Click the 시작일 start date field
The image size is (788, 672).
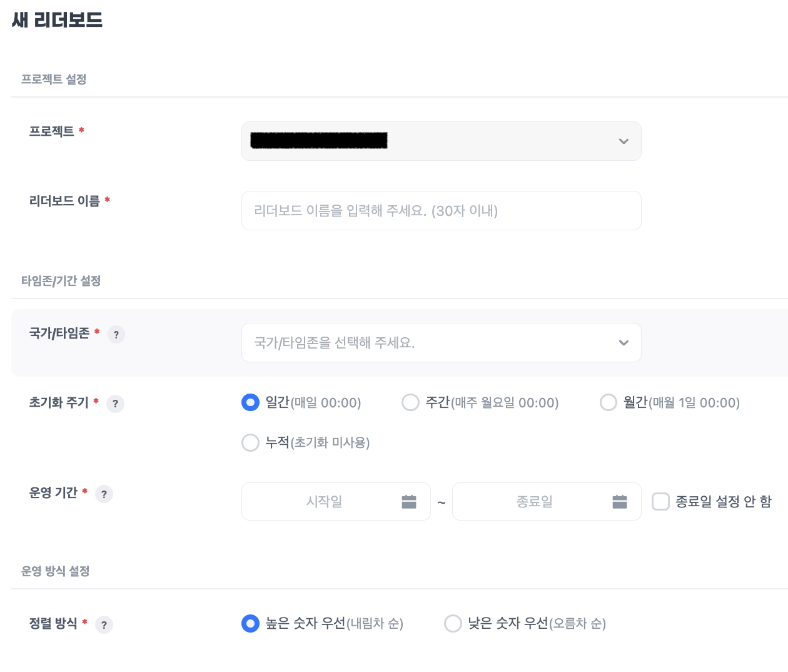click(x=324, y=502)
